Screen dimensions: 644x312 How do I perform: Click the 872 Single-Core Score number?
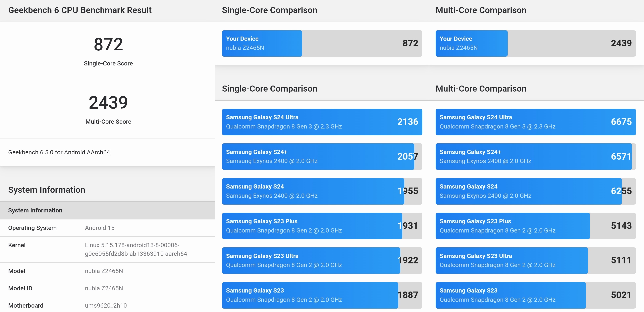point(108,44)
